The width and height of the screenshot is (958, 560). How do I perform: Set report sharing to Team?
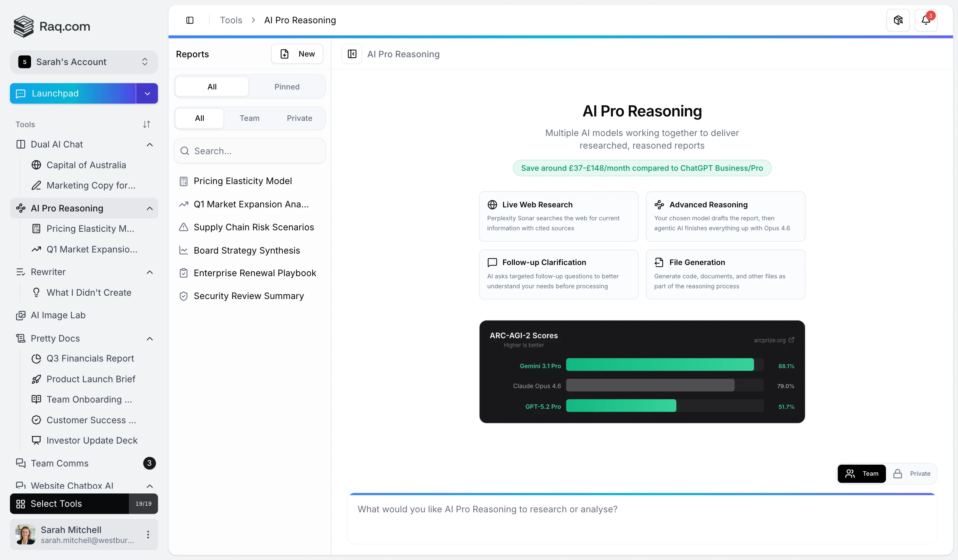[x=862, y=473]
